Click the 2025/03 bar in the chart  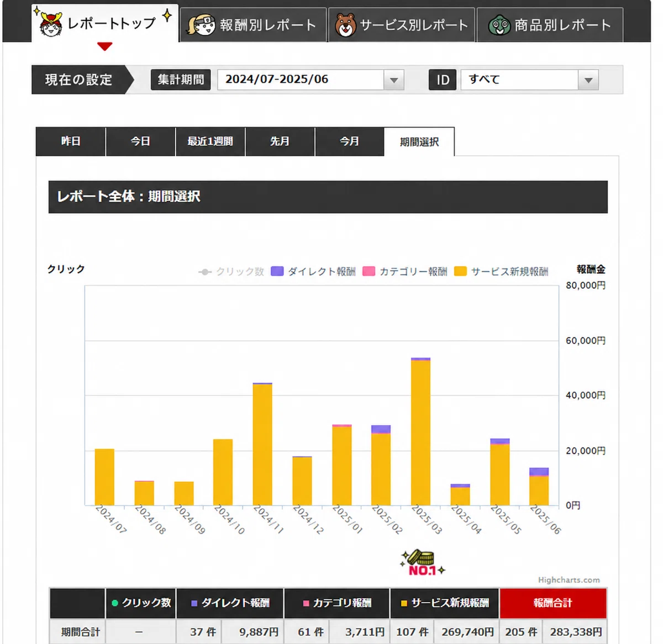click(420, 431)
